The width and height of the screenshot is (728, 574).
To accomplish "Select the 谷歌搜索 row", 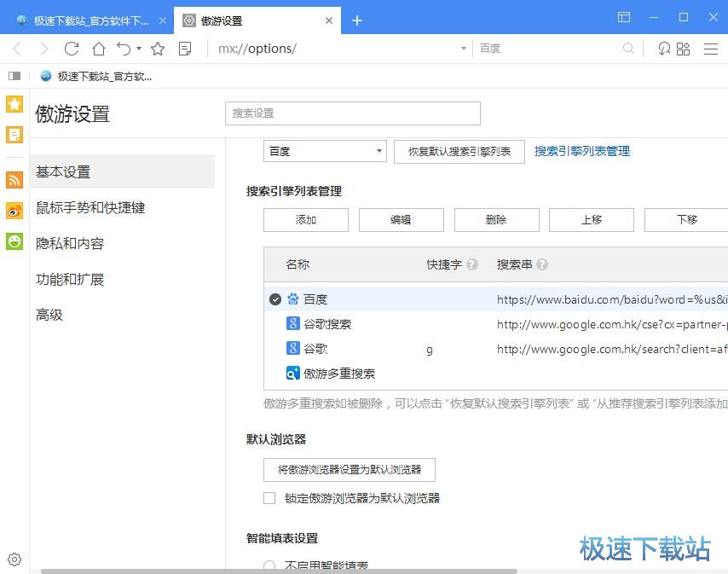I will [x=496, y=324].
